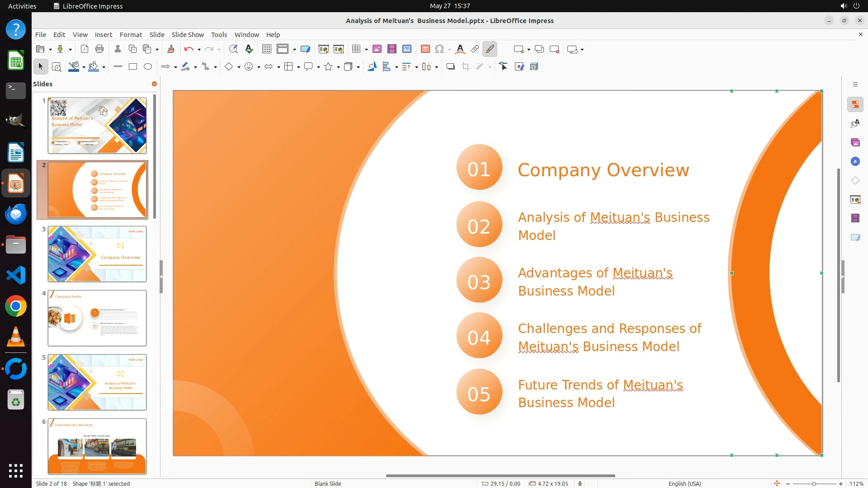868x488 pixels.
Task: Open the Stars and Banners shapes dropdown
Action: [x=338, y=67]
